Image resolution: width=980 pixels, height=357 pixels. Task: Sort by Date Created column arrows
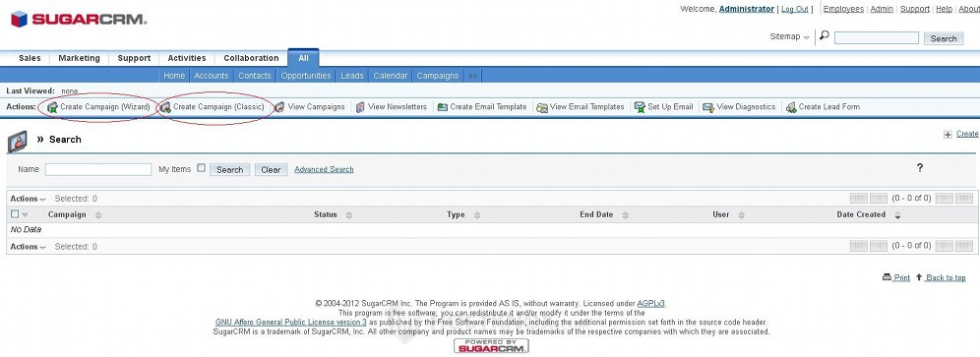pos(897,215)
